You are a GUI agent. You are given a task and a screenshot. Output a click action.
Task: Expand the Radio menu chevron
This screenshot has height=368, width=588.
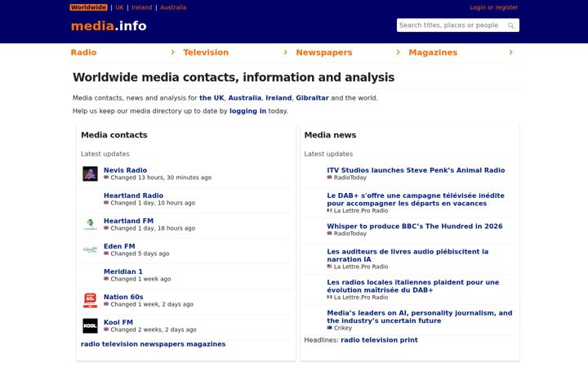(x=172, y=52)
